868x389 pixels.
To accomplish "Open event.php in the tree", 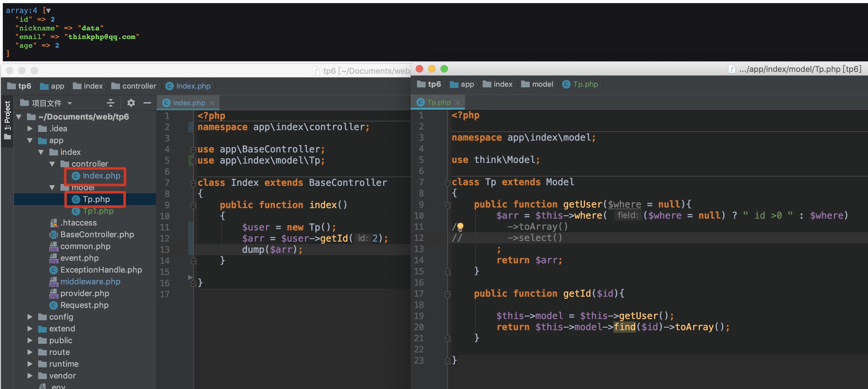I will point(74,258).
